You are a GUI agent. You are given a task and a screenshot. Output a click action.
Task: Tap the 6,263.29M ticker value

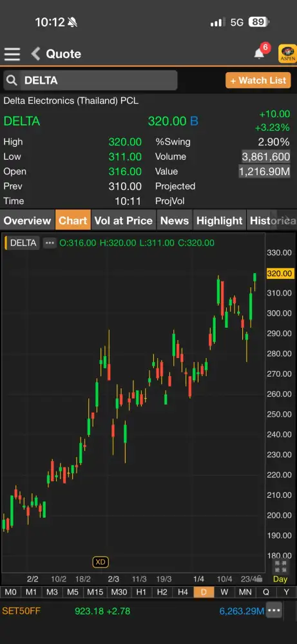point(242,611)
